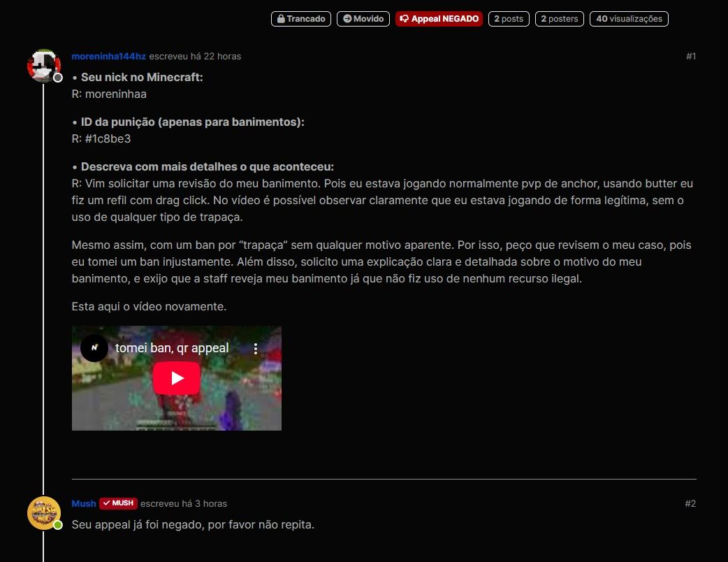The image size is (728, 562).
Task: Click 'escreveu há 3 horas' timestamp
Action: click(183, 503)
